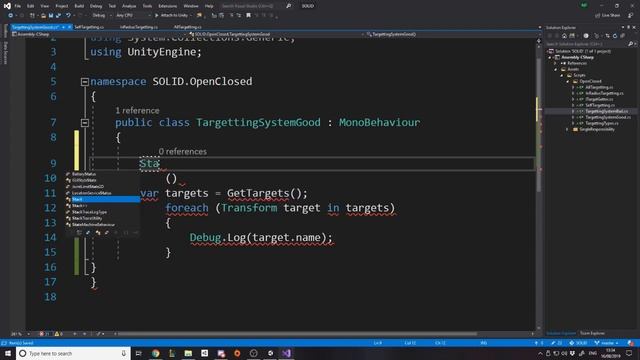
Task: Open the Edit menu
Action: (31, 6)
